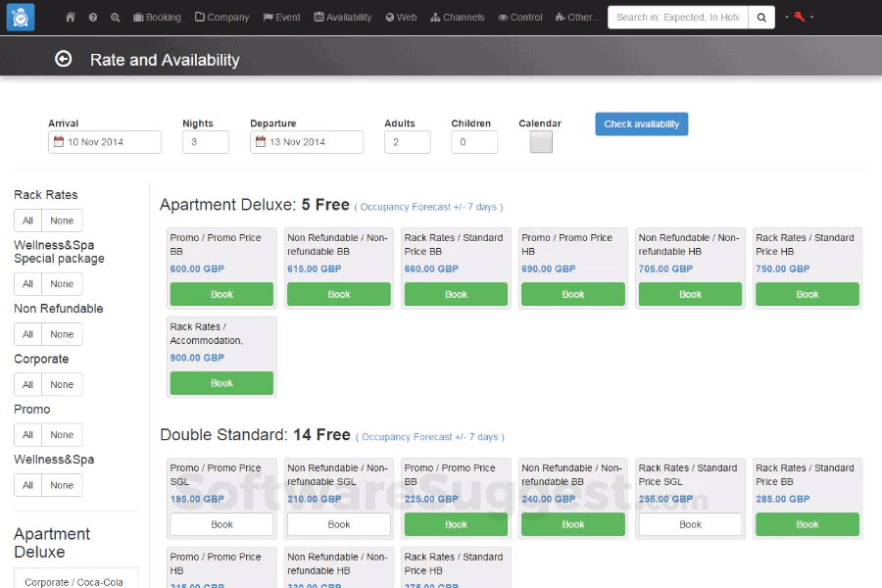This screenshot has height=588, width=882.
Task: Click the Arrival date calendar icon
Action: coord(59,142)
